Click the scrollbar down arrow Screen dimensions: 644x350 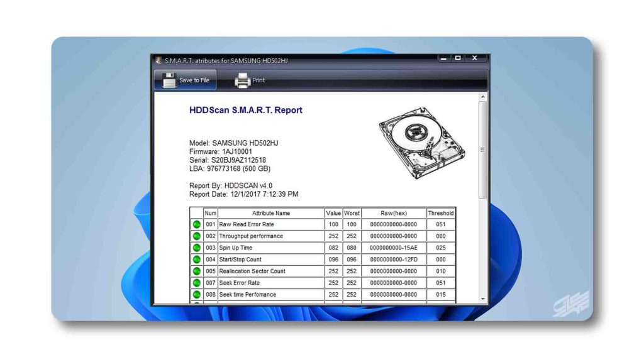(483, 299)
